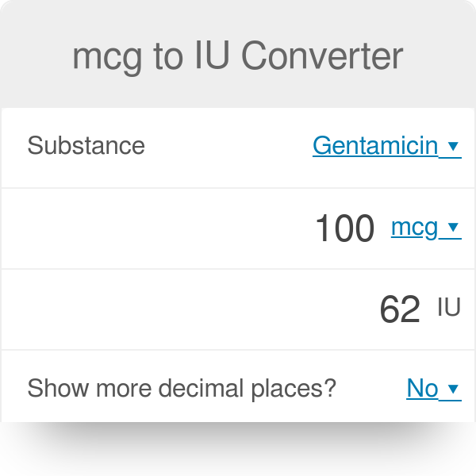Click the Substance field label
The height and width of the screenshot is (476, 476).
[86, 146]
